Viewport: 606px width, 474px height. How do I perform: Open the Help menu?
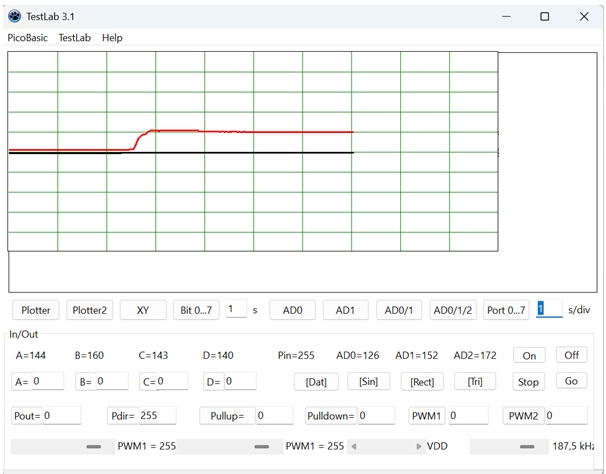pos(112,37)
